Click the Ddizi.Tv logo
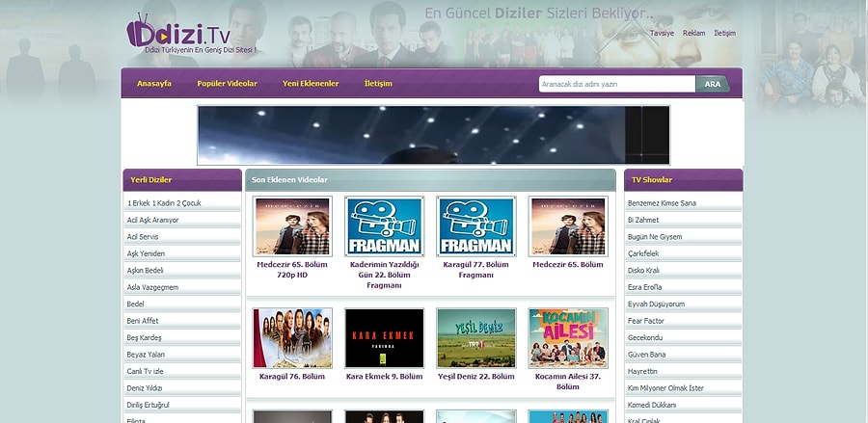This screenshot has height=423, width=868. tap(179, 33)
